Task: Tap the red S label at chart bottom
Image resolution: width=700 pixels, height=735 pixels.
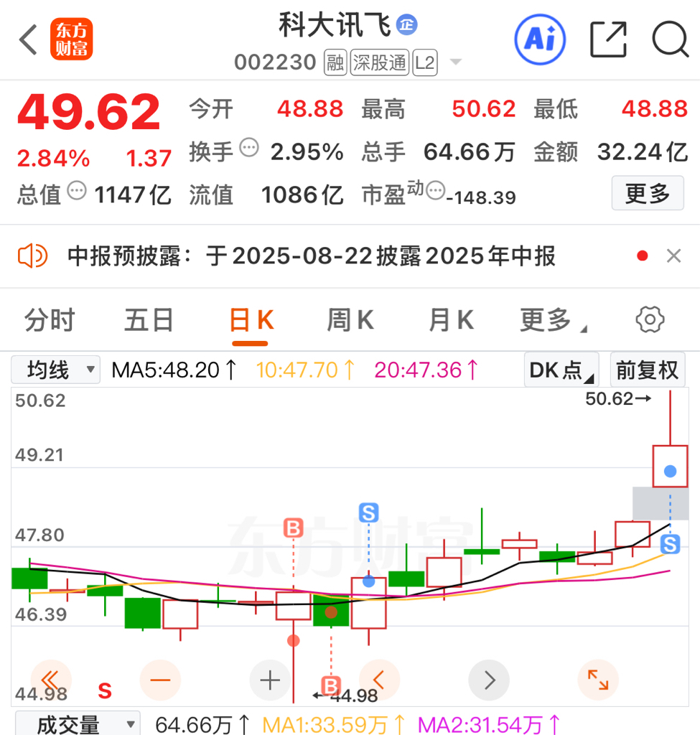Action: click(105, 691)
